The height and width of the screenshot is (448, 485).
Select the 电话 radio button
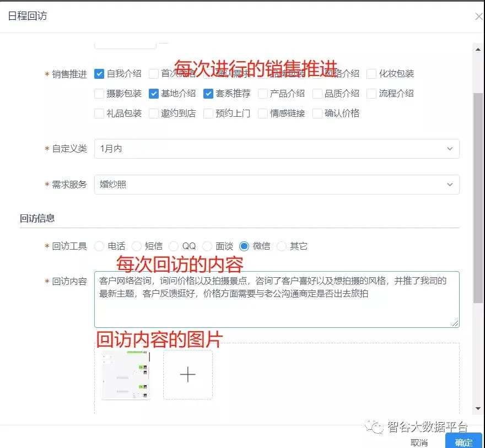99,246
